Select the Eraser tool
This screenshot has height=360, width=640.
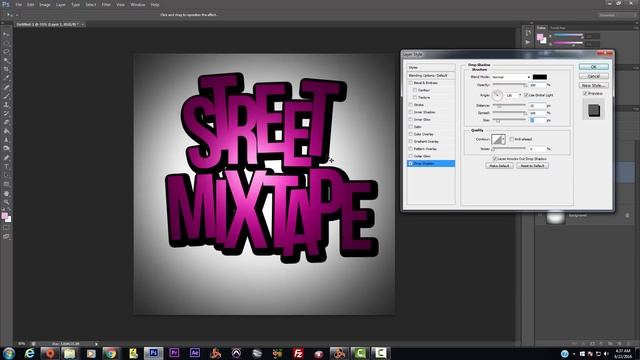(6, 122)
